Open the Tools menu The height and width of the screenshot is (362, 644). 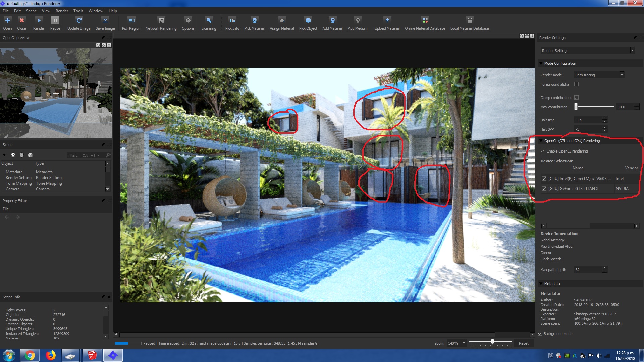[x=78, y=11]
